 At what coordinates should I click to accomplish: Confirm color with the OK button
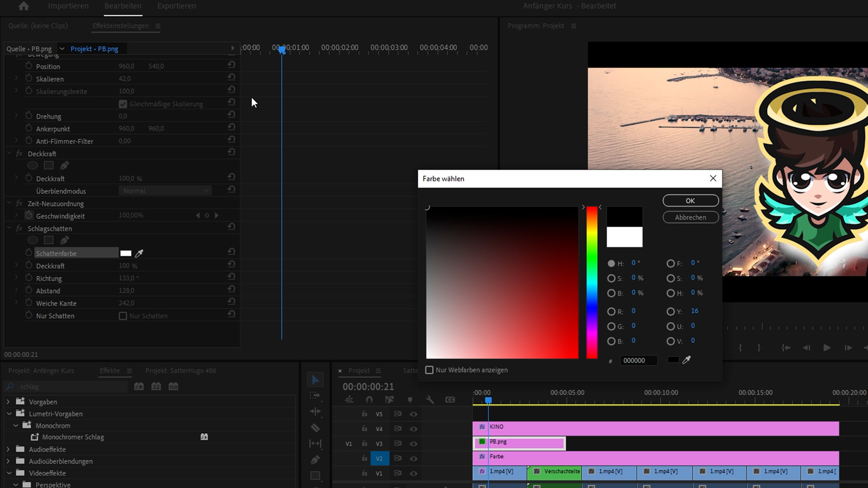pos(690,201)
